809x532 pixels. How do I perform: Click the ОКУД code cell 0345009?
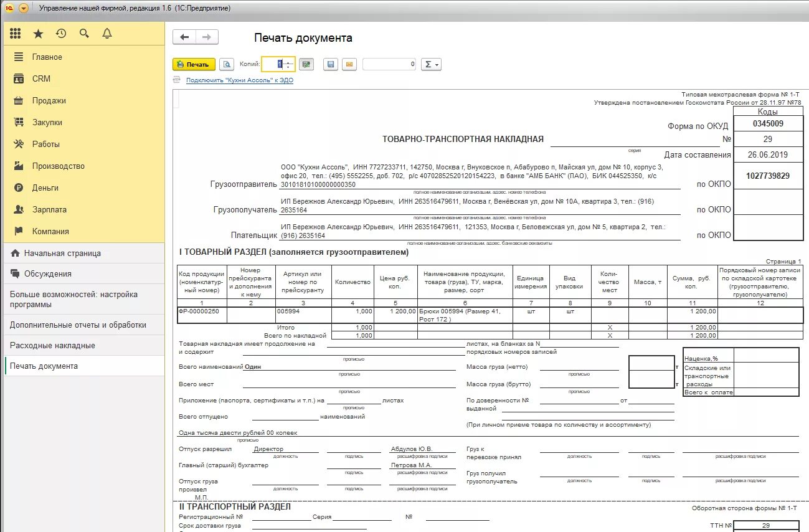coord(768,123)
